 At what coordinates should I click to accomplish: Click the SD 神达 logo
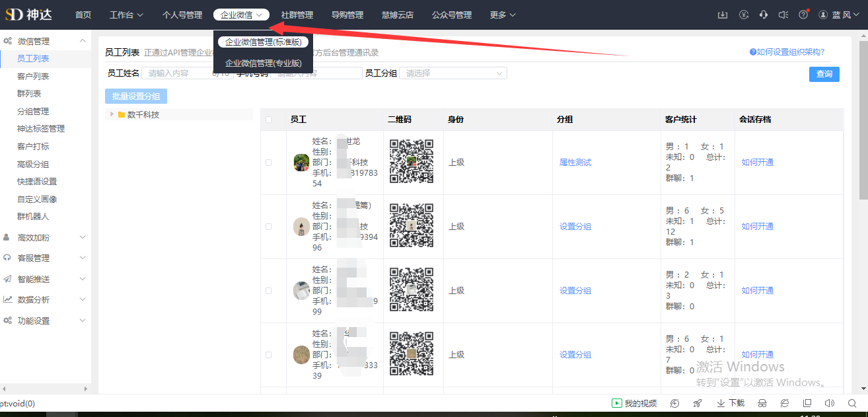pos(28,14)
